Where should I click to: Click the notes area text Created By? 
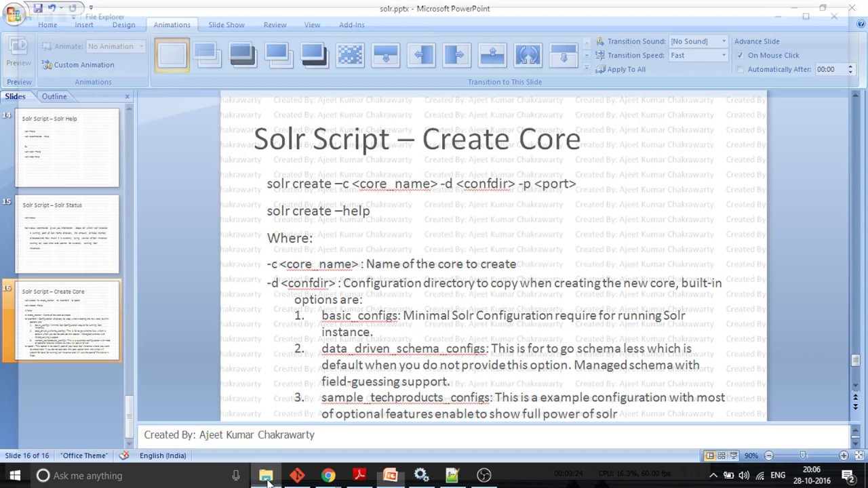[x=229, y=434]
